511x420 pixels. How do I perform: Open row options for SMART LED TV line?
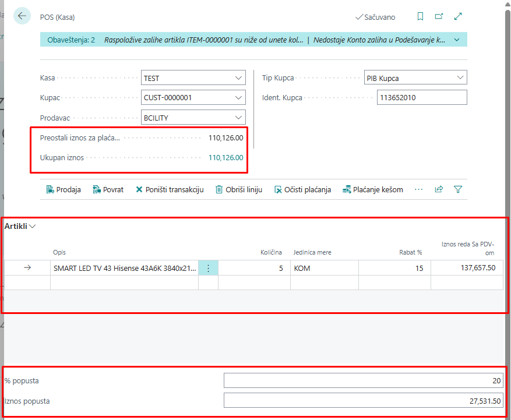click(x=208, y=268)
